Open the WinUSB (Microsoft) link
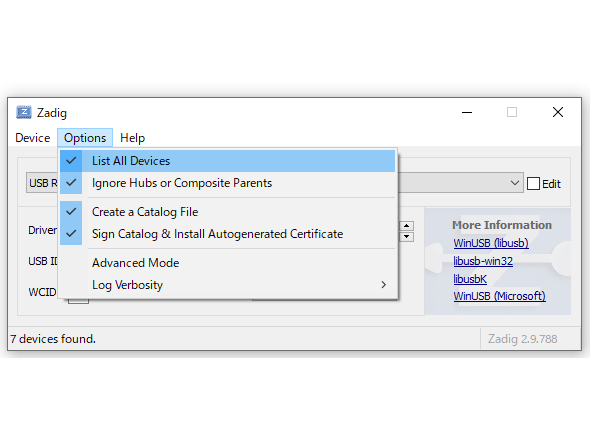 click(499, 296)
